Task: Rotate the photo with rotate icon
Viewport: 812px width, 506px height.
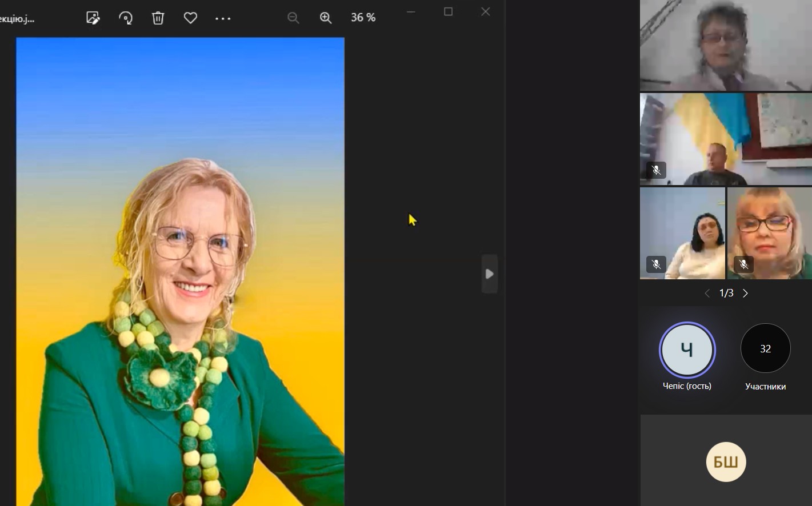Action: pos(126,18)
